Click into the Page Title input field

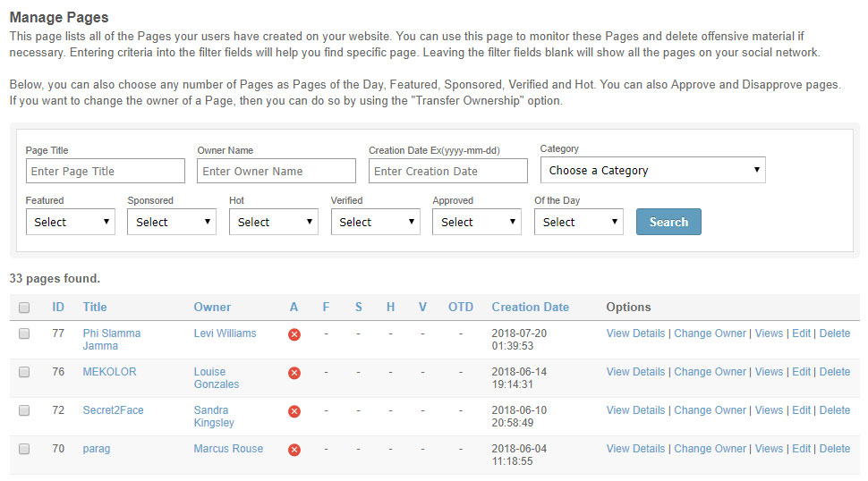[x=105, y=171]
